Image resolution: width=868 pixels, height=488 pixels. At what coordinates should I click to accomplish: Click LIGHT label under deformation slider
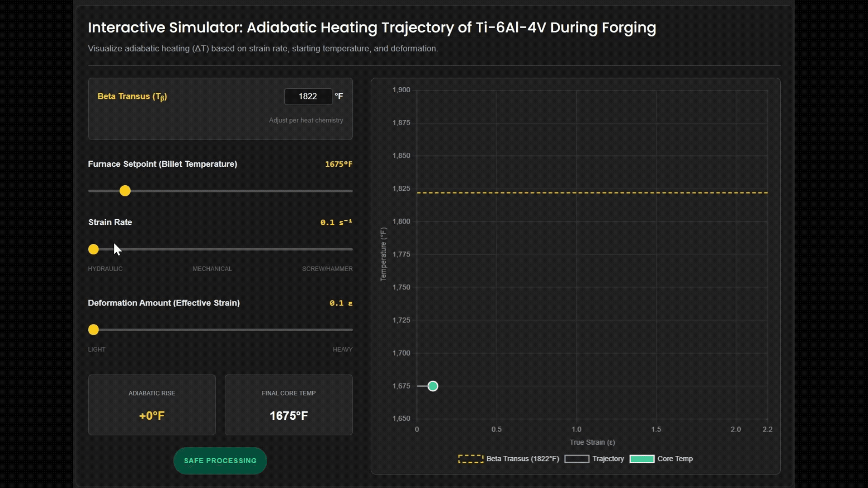pos(97,350)
